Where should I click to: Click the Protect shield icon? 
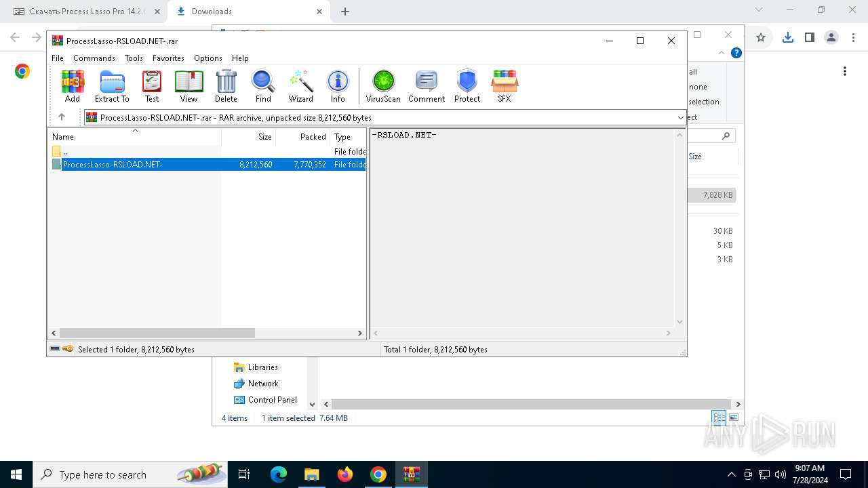467,86
